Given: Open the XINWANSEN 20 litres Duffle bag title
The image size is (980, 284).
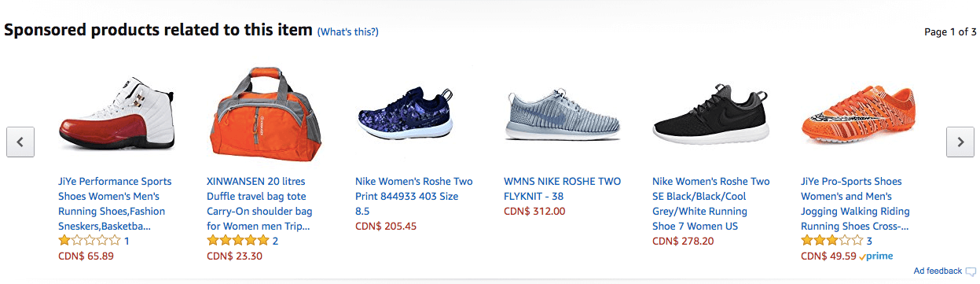Looking at the screenshot, I should 259,204.
